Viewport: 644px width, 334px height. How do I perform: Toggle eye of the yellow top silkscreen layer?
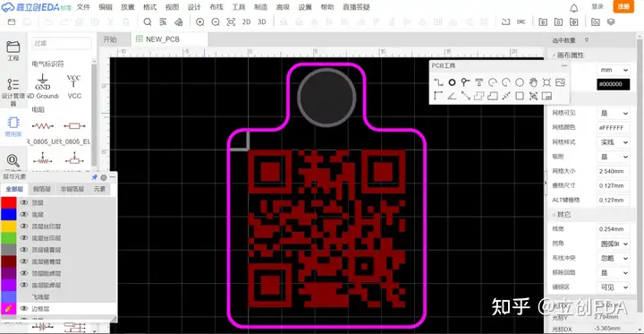24,227
